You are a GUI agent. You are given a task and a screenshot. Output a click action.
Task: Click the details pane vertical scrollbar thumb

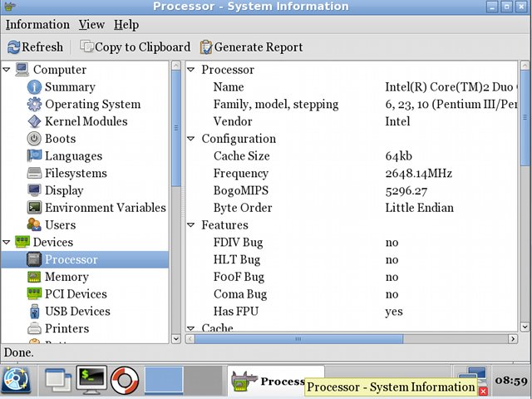(525, 118)
